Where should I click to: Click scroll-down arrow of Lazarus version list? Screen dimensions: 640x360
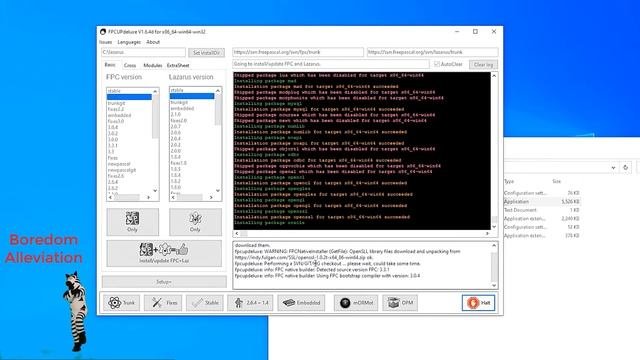coord(218,191)
